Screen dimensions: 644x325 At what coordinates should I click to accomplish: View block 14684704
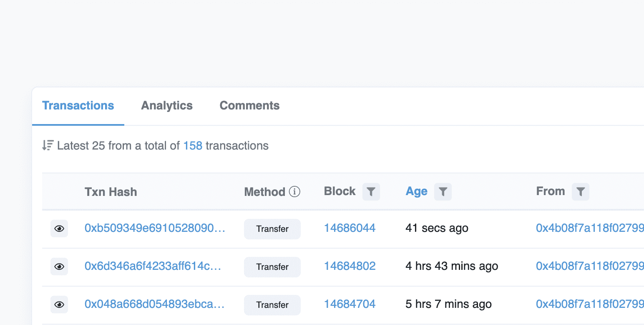point(350,304)
